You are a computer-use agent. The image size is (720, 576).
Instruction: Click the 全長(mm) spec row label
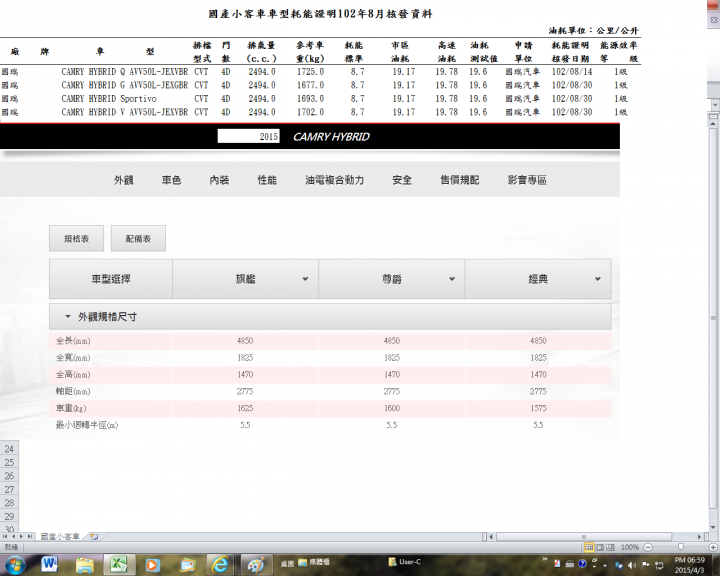73,341
